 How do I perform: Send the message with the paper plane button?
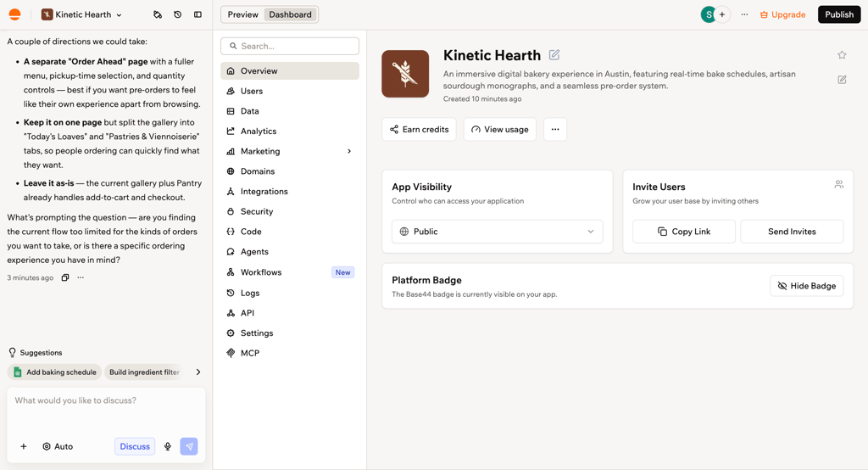(x=189, y=446)
